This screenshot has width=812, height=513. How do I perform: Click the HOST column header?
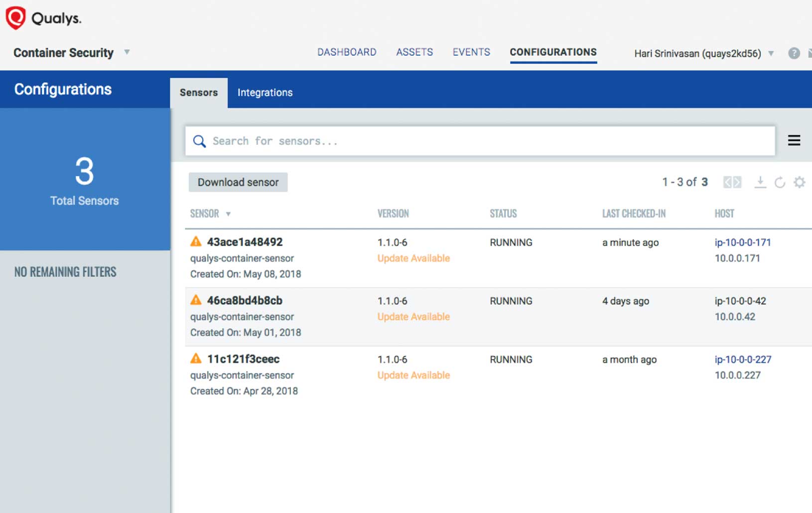click(724, 214)
